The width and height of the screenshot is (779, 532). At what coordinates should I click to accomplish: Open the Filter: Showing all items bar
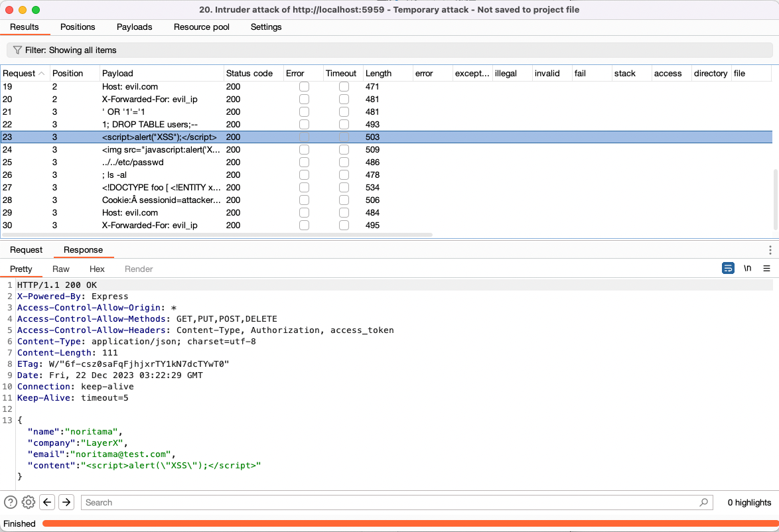click(x=389, y=50)
